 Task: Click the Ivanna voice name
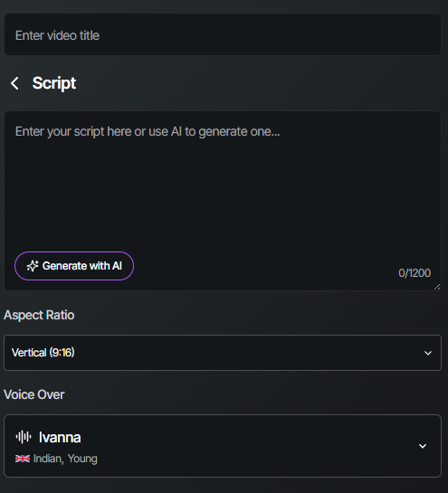(x=60, y=437)
